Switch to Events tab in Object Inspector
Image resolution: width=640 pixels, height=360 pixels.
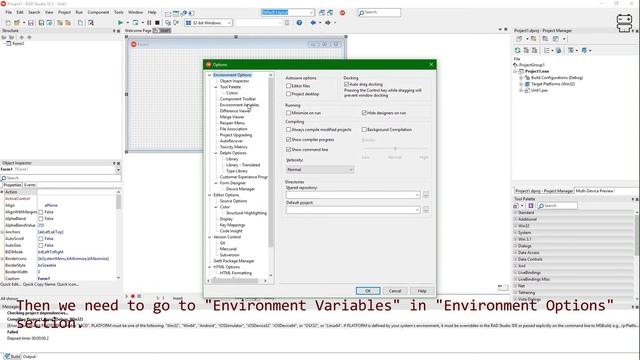tap(30, 185)
